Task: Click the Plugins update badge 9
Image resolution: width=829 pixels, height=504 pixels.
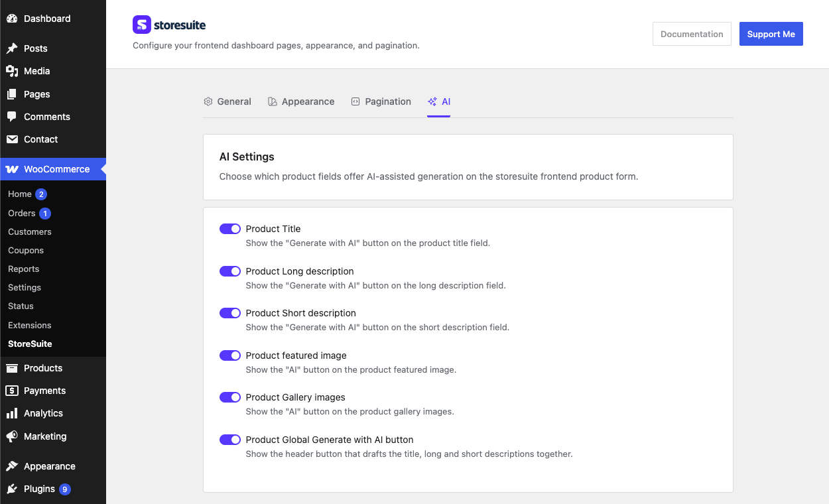Action: (x=65, y=489)
